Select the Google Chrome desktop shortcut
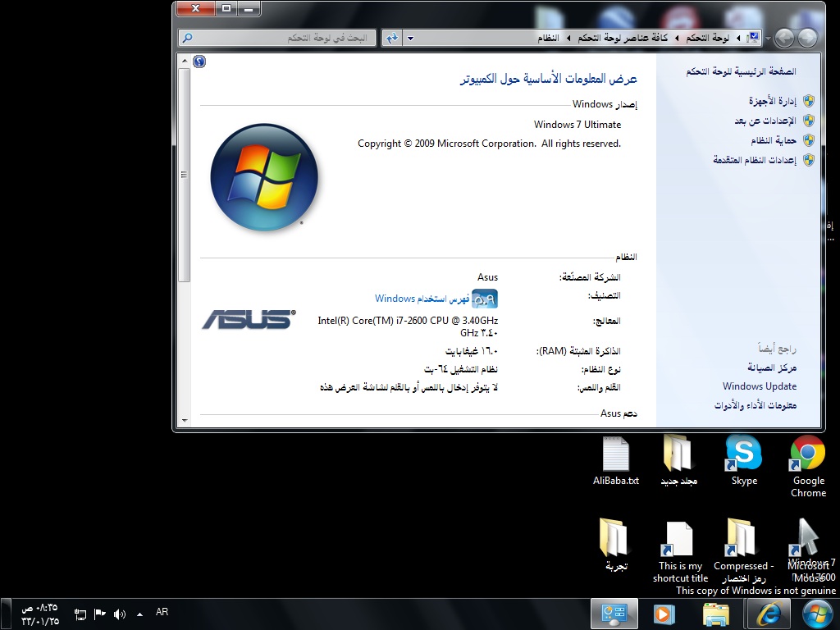Viewport: 840px width, 630px height. tap(808, 467)
